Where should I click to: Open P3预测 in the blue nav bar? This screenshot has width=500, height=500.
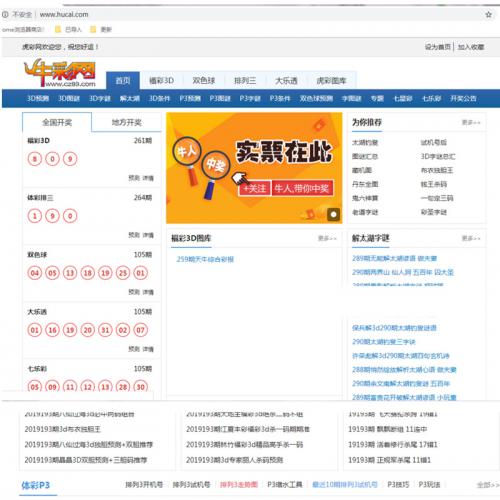pyautogui.click(x=190, y=98)
